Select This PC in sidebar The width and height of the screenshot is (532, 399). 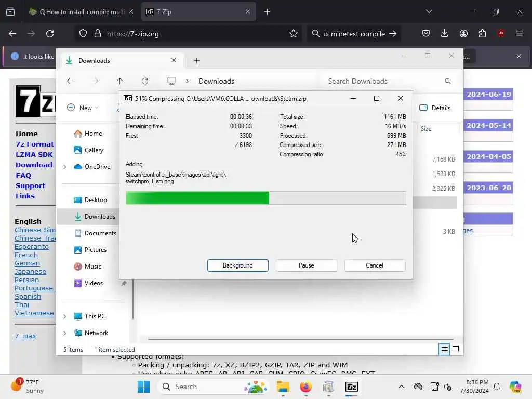(89, 316)
